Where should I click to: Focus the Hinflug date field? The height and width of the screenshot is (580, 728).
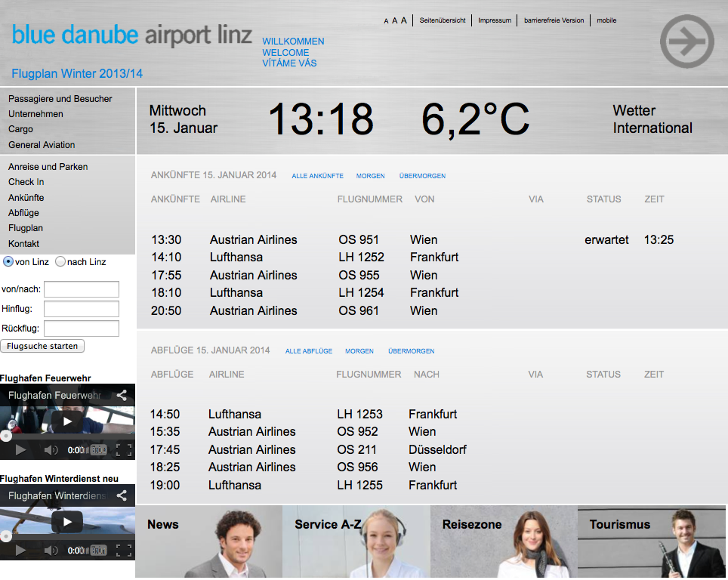[x=82, y=309]
